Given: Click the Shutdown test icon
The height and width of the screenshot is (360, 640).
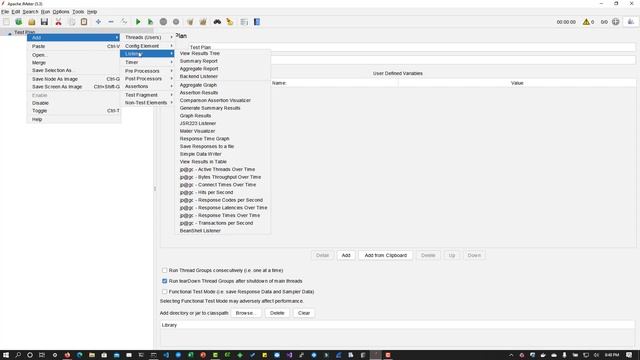Looking at the screenshot, I should click(176, 22).
